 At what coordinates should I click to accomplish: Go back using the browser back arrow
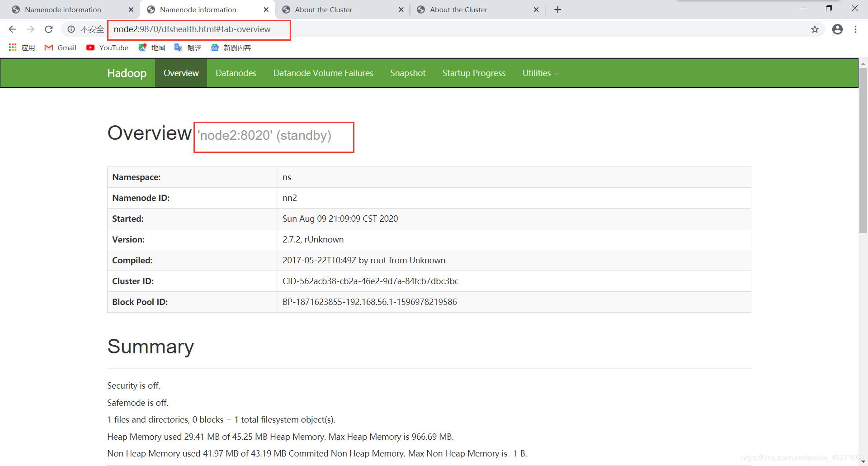point(12,29)
